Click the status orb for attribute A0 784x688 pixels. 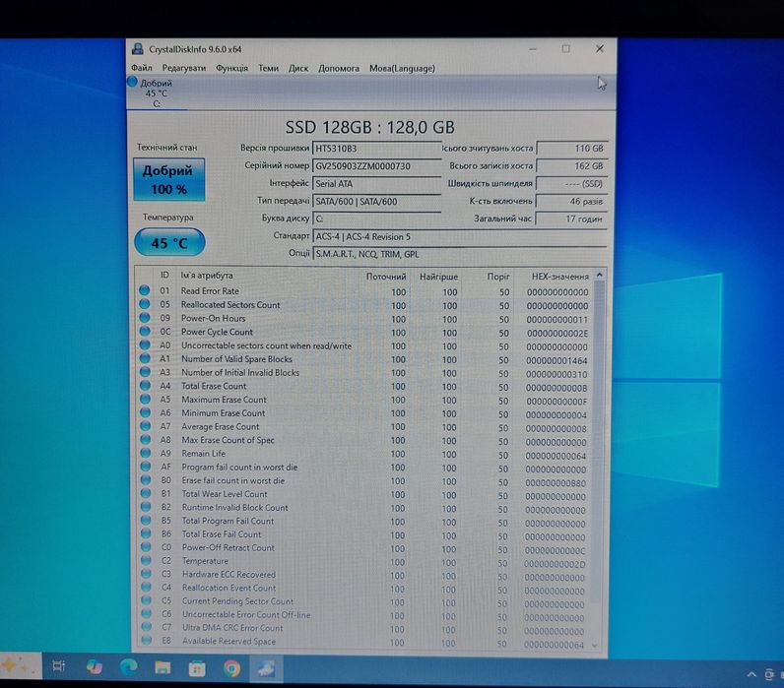point(145,344)
